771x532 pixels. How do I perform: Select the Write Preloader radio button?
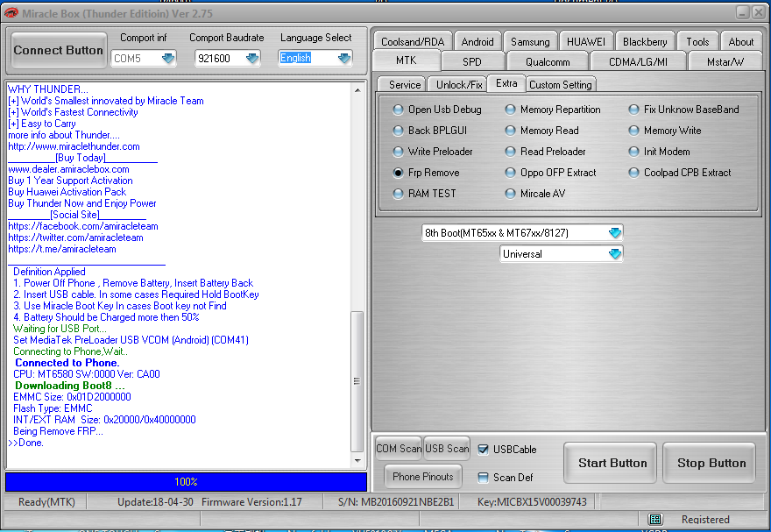tap(398, 152)
